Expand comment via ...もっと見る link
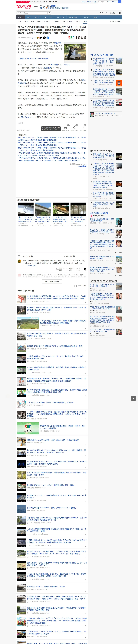Image resolution: width=138 pixels, height=644 pixels. [32, 266]
